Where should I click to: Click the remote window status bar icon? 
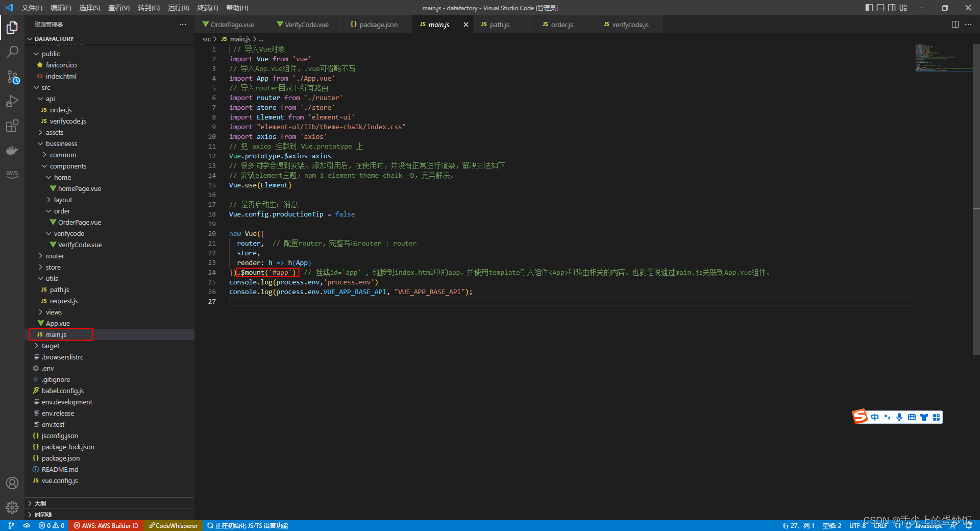11,525
